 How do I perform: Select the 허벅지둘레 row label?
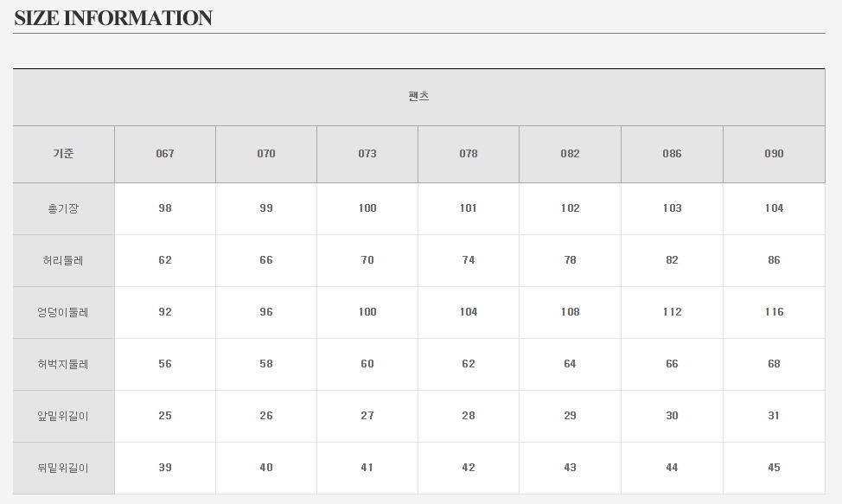pyautogui.click(x=63, y=364)
